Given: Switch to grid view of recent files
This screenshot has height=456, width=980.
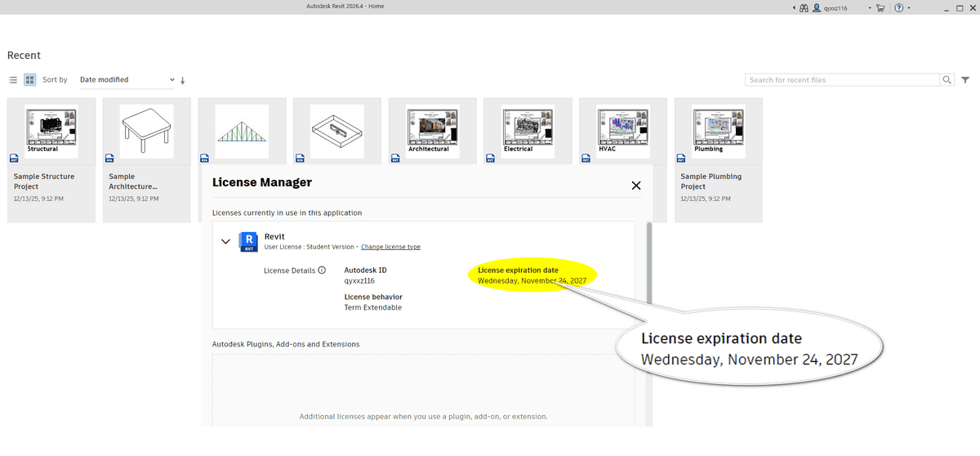Looking at the screenshot, I should (30, 80).
